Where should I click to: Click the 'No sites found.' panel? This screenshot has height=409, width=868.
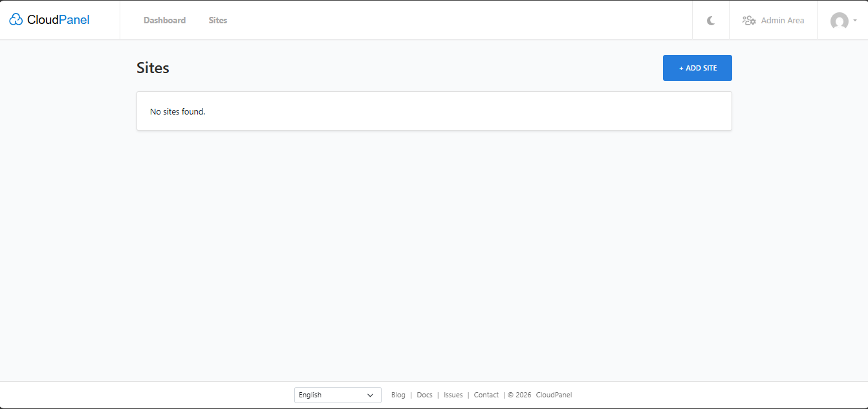(434, 111)
